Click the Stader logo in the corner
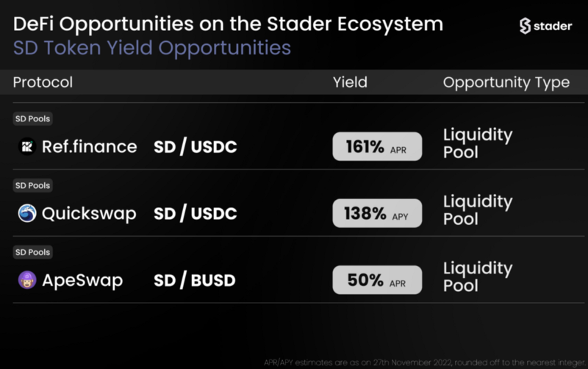This screenshot has height=369, width=588. 545,26
